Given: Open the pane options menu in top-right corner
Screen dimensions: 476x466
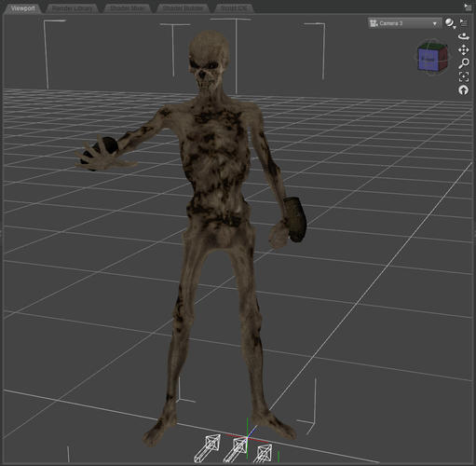Looking at the screenshot, I should [468, 7].
